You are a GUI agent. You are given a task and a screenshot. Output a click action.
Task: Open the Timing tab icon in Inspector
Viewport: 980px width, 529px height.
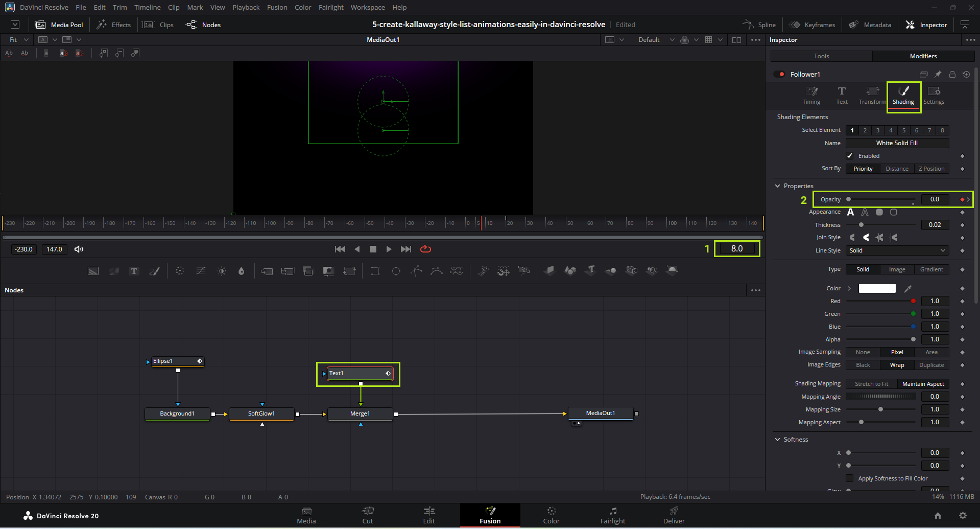coord(811,92)
